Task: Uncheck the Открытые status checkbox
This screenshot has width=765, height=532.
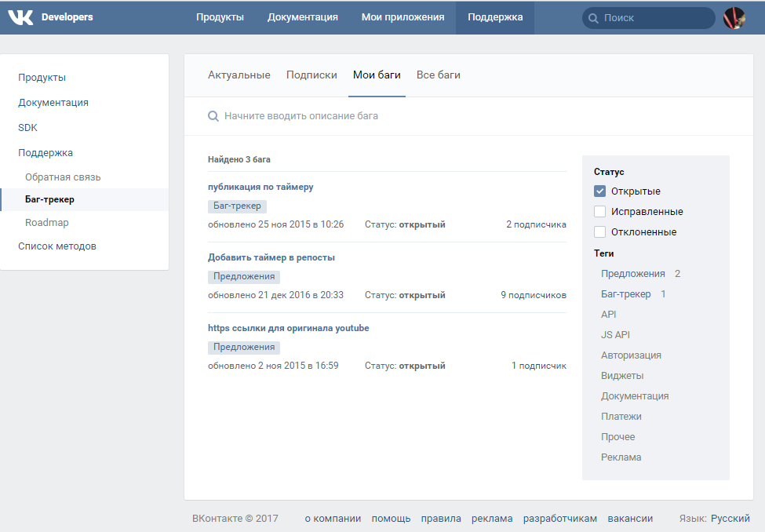Action: pos(599,191)
